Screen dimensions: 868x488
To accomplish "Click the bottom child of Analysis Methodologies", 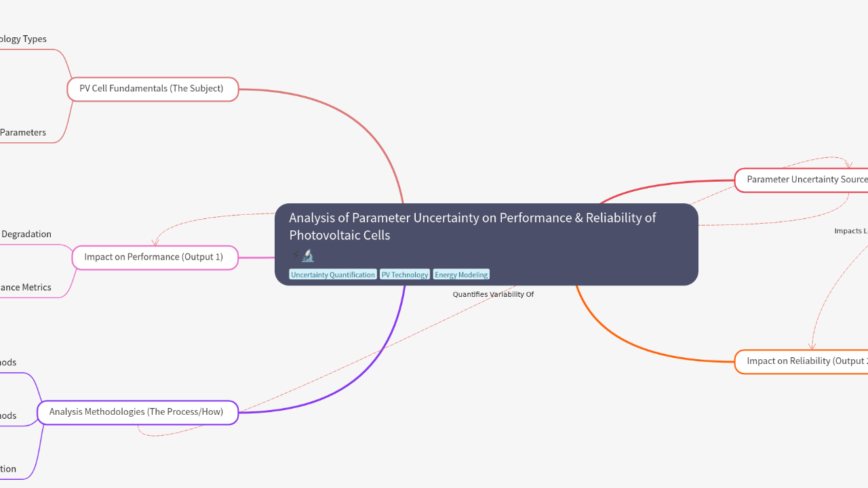I will pyautogui.click(x=8, y=469).
